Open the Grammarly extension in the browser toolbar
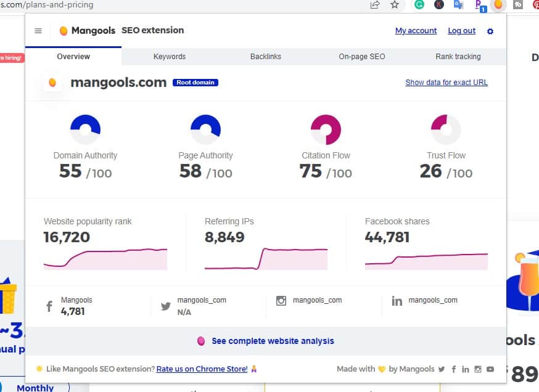 point(419,5)
